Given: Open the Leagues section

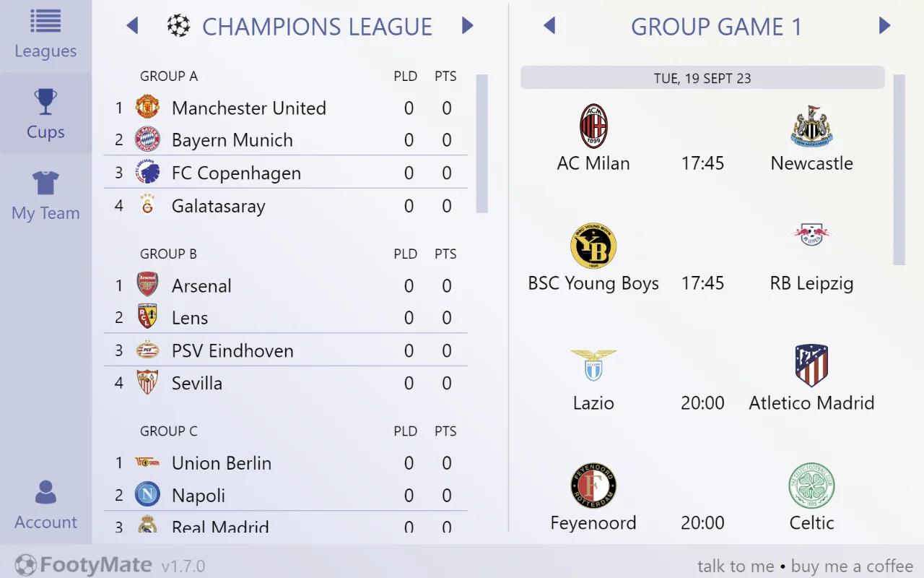Looking at the screenshot, I should click(45, 34).
